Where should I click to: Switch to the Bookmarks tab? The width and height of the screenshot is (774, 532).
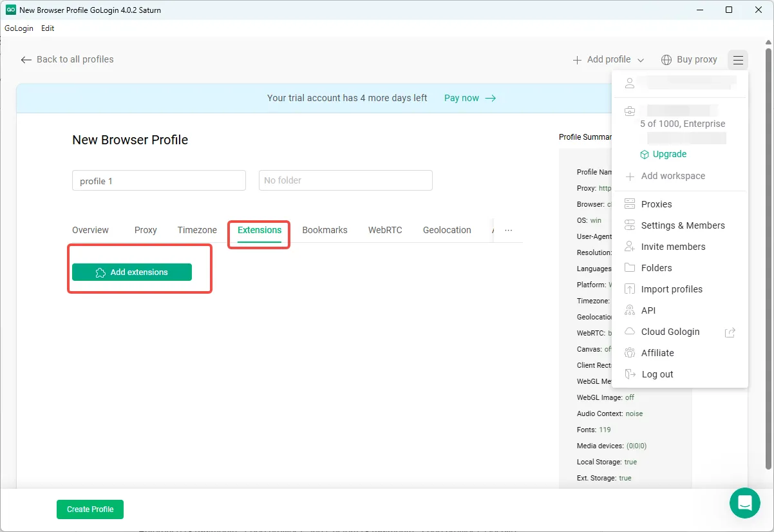pos(325,230)
